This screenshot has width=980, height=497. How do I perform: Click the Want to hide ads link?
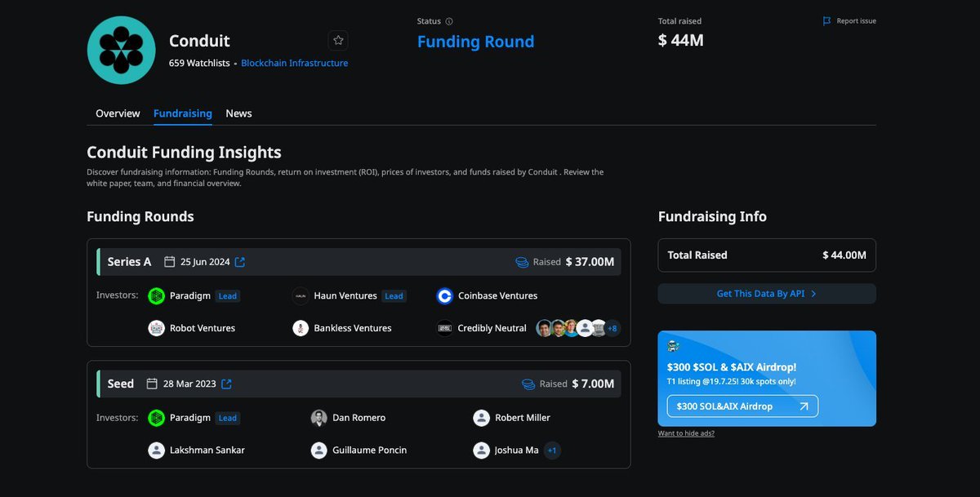(686, 433)
